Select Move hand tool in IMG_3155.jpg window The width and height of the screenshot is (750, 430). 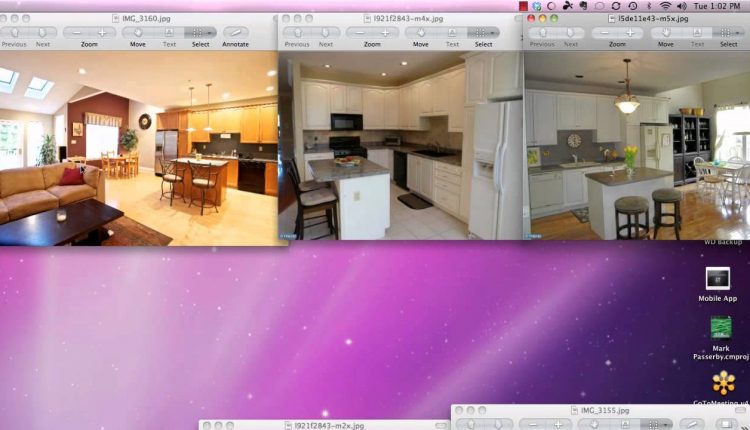point(594,424)
